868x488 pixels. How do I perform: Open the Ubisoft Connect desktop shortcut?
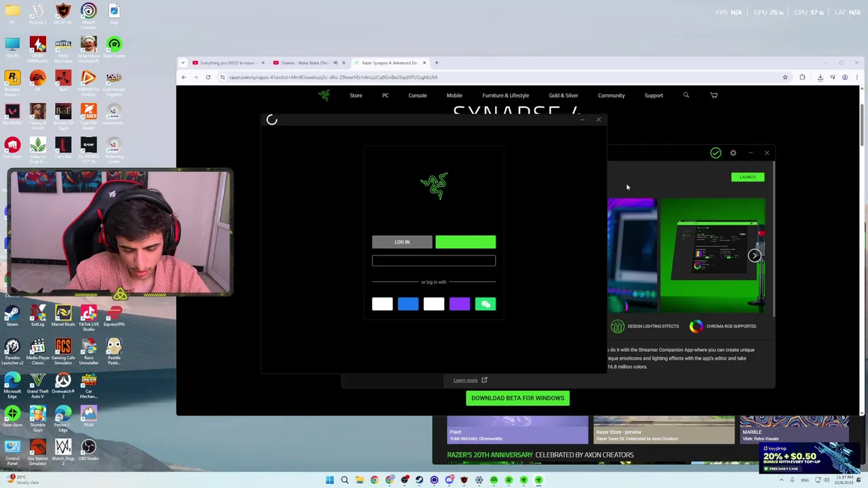[x=89, y=15]
